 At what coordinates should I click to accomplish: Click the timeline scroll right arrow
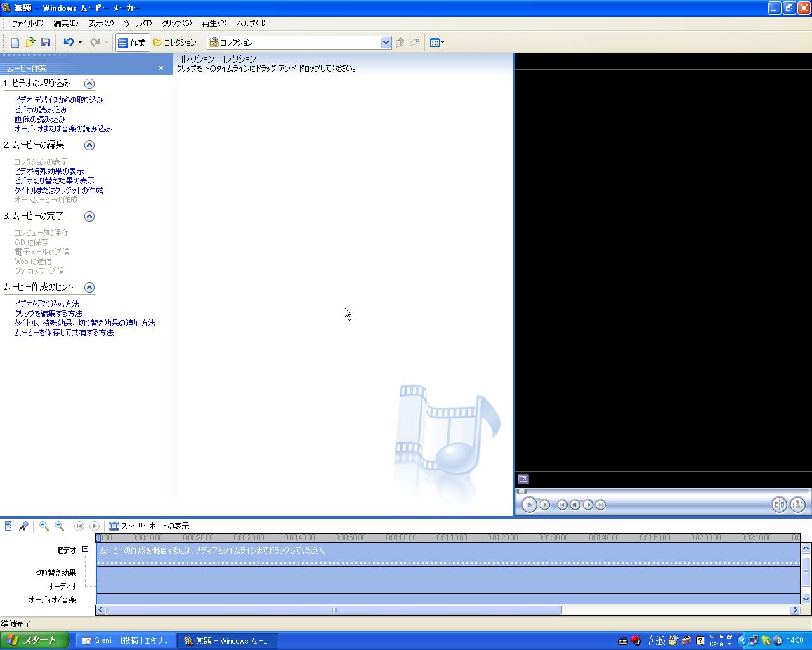tap(795, 610)
